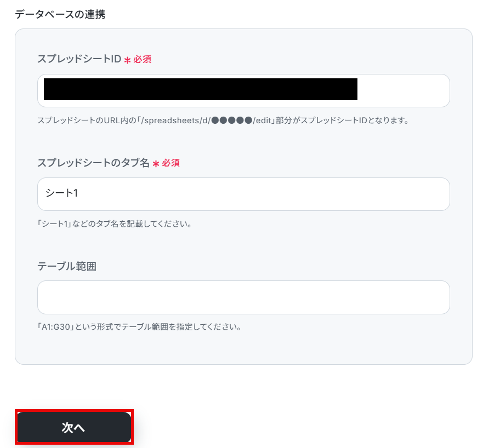Click the 「シート1」などのタブ名 helper text
The height and width of the screenshot is (448, 483).
(114, 223)
